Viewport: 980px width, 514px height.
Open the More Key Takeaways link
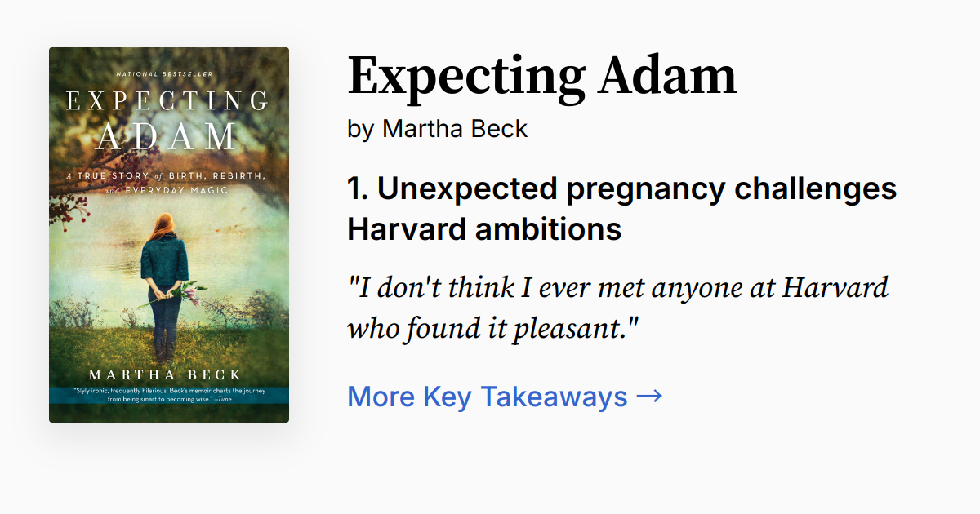(x=487, y=397)
